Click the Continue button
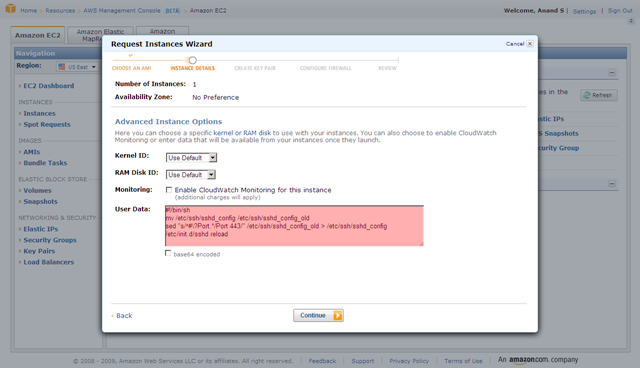This screenshot has height=368, width=640. (x=318, y=315)
